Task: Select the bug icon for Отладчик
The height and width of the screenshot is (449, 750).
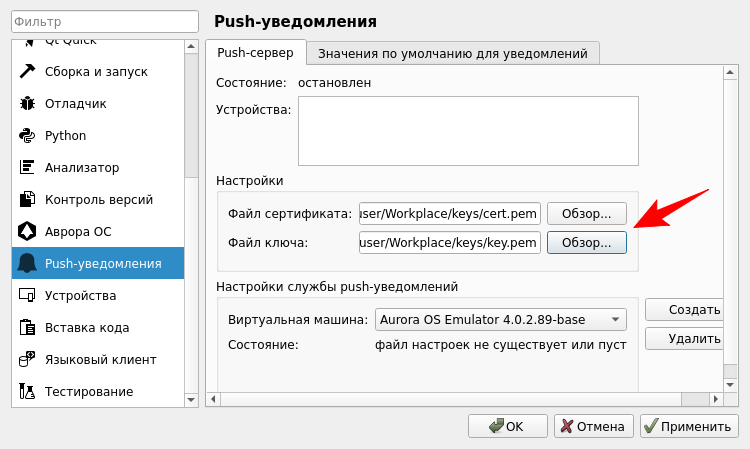Action: (x=27, y=104)
